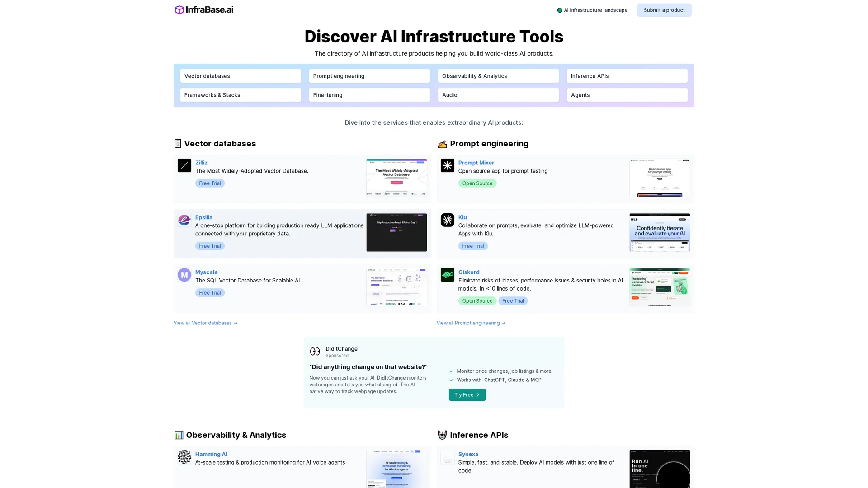Click the Epsilla logo icon
The height and width of the screenshot is (488, 868).
(184, 220)
